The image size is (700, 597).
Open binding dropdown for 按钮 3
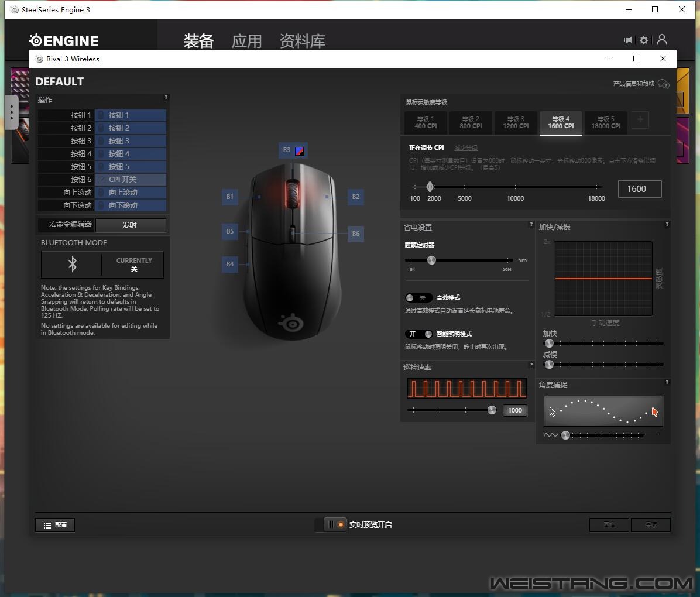[131, 141]
